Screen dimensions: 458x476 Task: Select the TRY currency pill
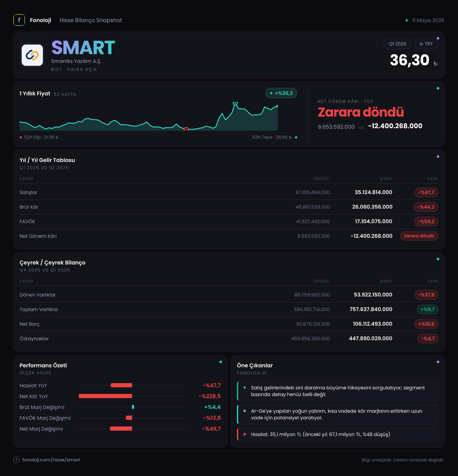[426, 44]
